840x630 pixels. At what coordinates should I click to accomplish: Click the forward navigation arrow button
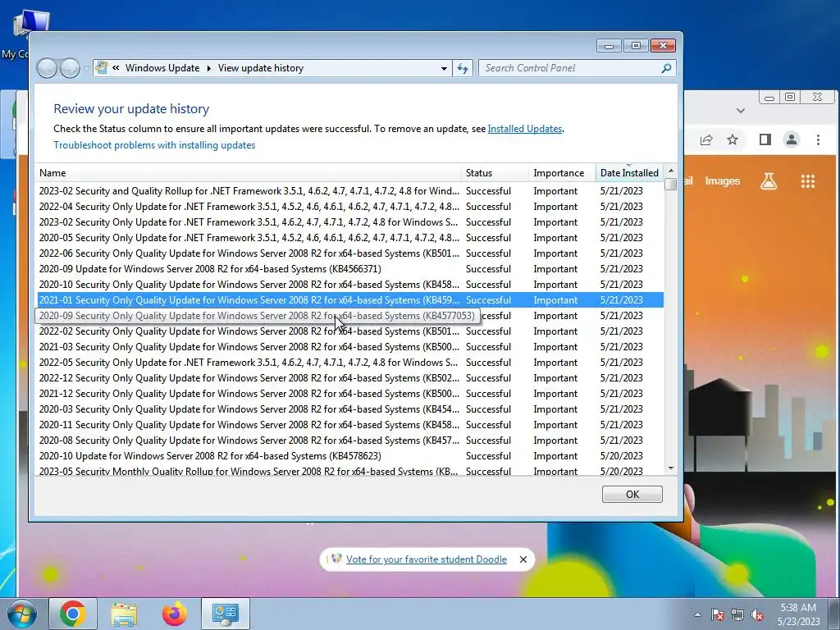tap(70, 68)
